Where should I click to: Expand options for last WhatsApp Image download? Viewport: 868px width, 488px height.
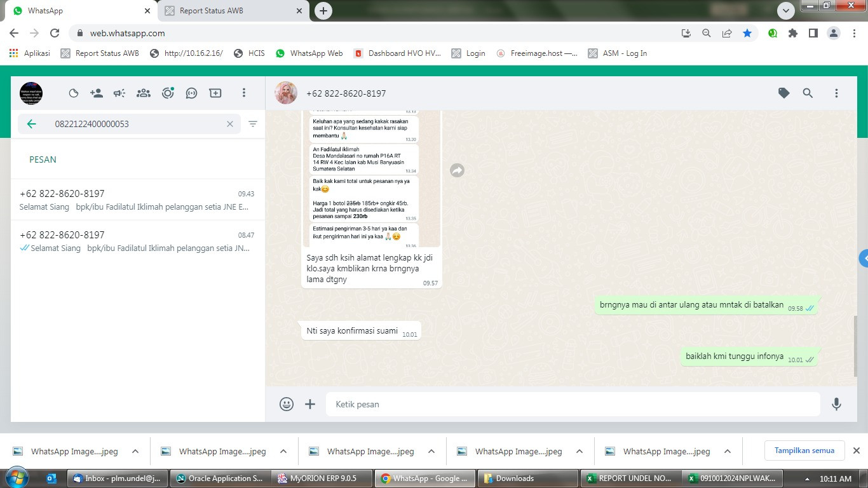coord(728,451)
